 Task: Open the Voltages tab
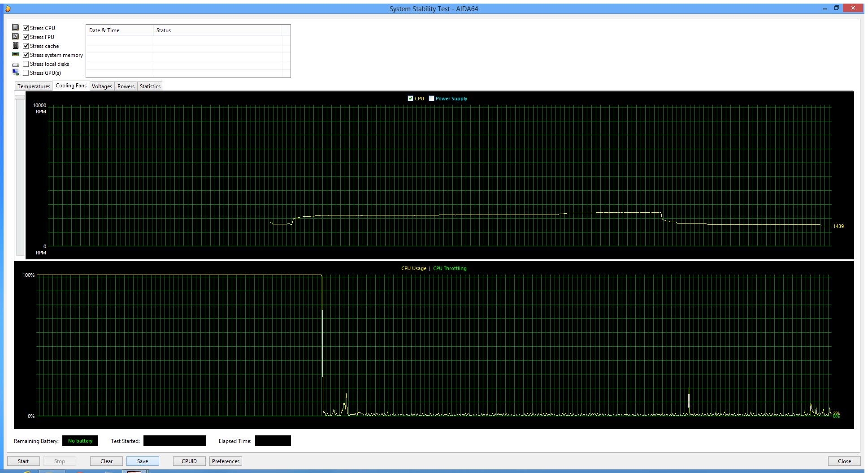(102, 86)
